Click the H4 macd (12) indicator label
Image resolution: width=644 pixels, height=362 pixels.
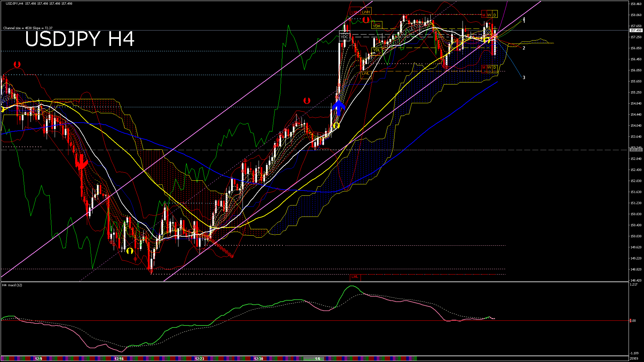point(12,285)
